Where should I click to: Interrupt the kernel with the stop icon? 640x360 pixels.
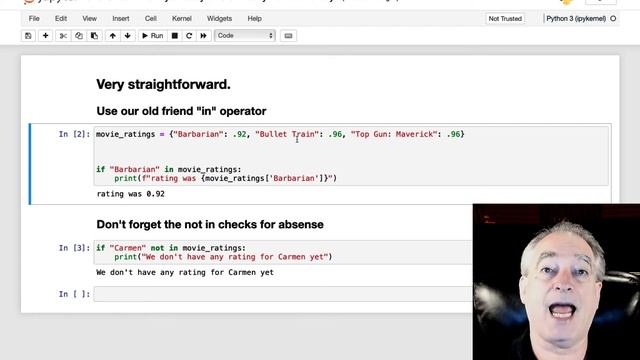click(x=175, y=36)
